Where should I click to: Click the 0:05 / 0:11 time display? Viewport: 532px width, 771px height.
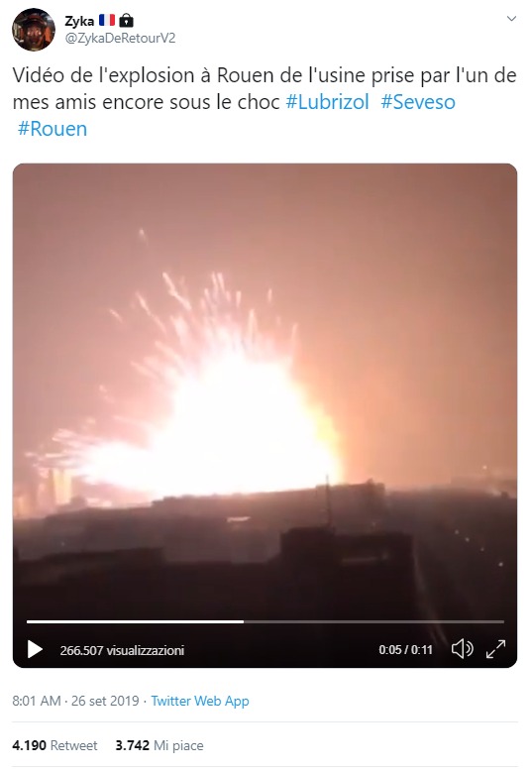point(405,649)
